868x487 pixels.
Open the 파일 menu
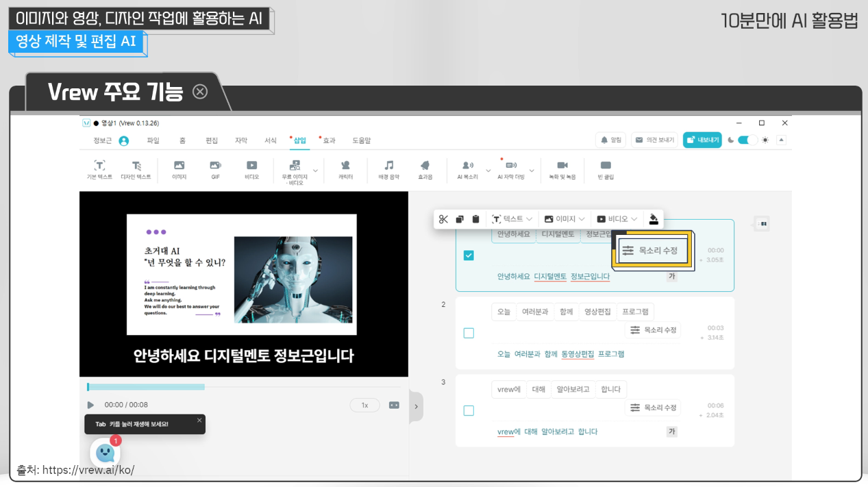tap(153, 140)
